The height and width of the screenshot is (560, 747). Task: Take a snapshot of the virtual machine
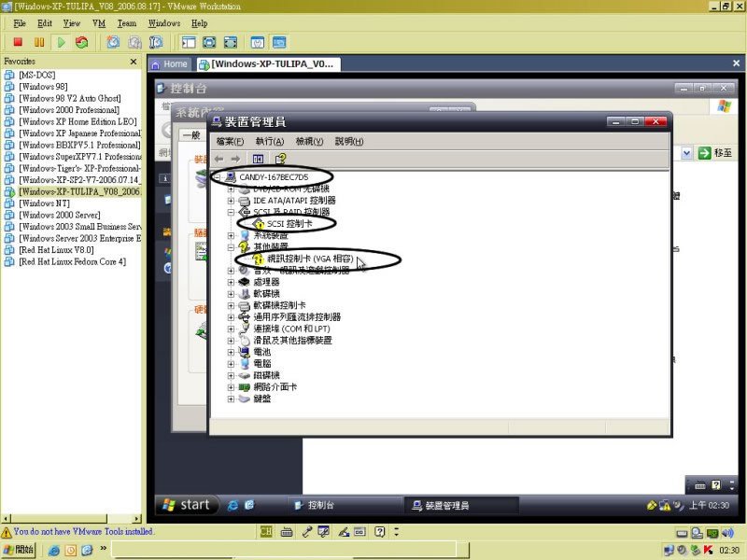coord(113,42)
